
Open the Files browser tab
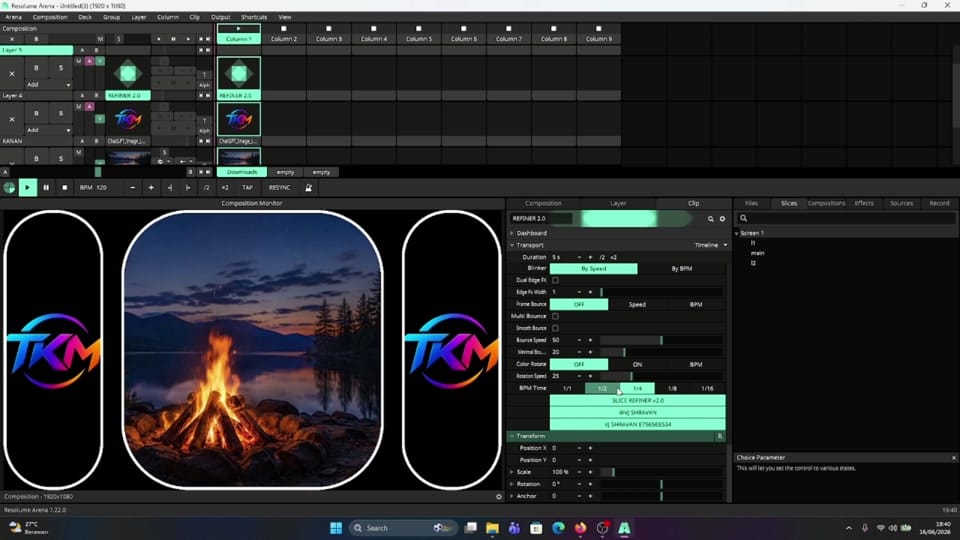click(x=751, y=203)
